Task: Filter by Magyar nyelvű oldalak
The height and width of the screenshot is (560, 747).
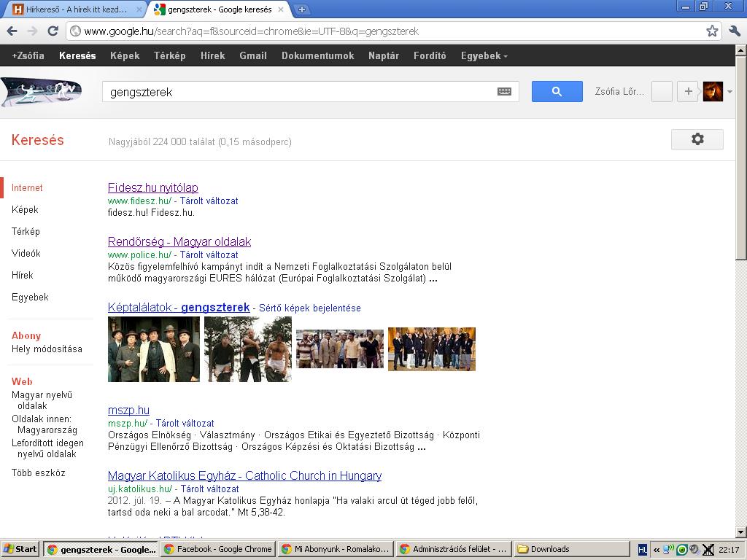Action: pyautogui.click(x=42, y=400)
